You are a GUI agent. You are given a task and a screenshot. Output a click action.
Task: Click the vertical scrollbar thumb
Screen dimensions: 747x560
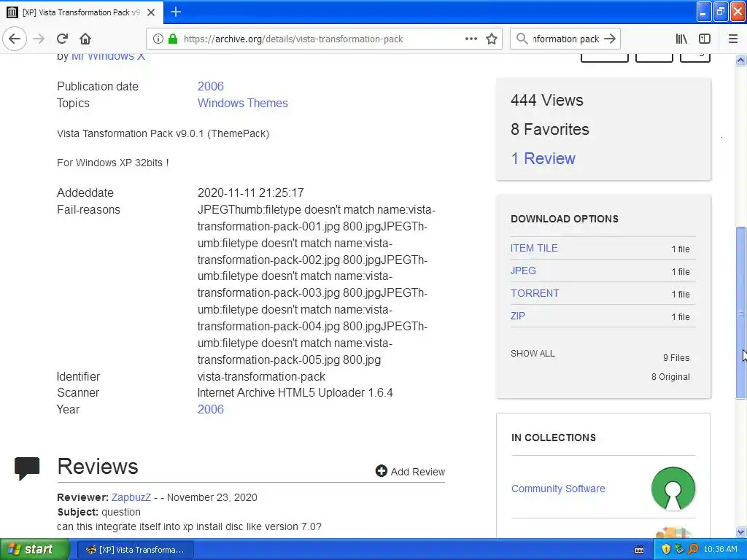(741, 313)
